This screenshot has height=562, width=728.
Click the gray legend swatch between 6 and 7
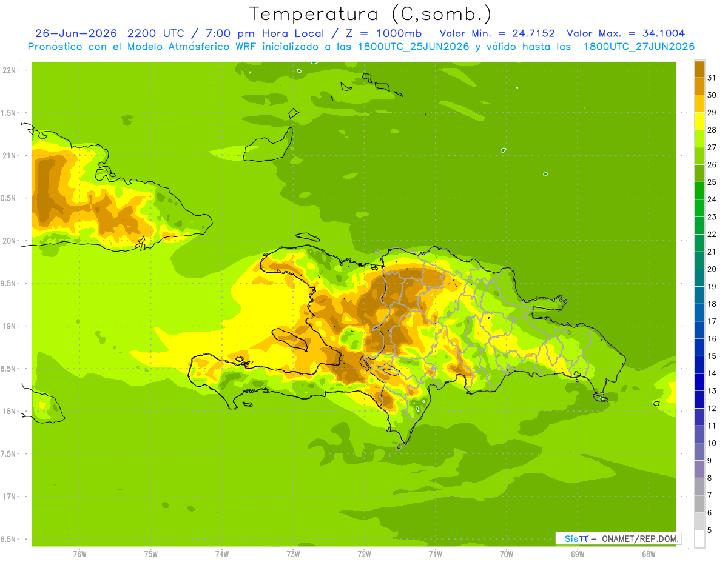click(x=699, y=504)
